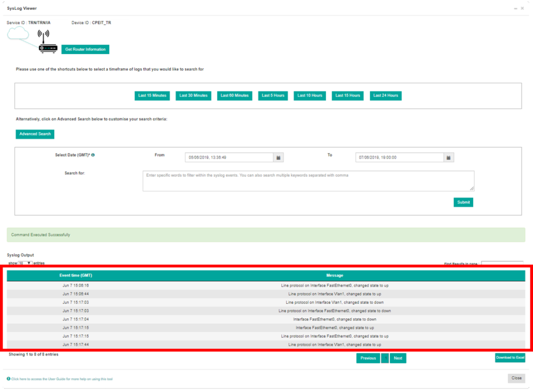
Task: Select the Last 5 Hours shortcut
Action: 272,96
